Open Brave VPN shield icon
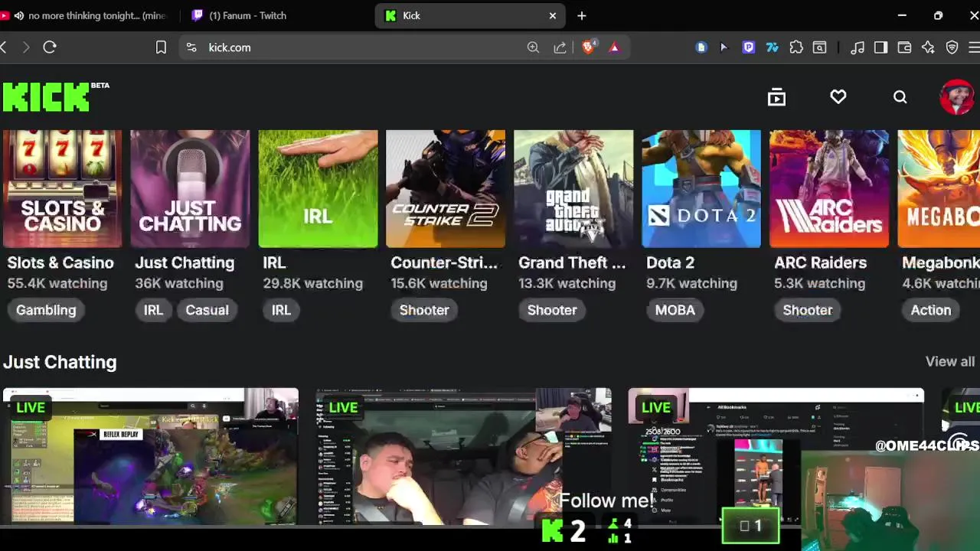 click(x=952, y=47)
